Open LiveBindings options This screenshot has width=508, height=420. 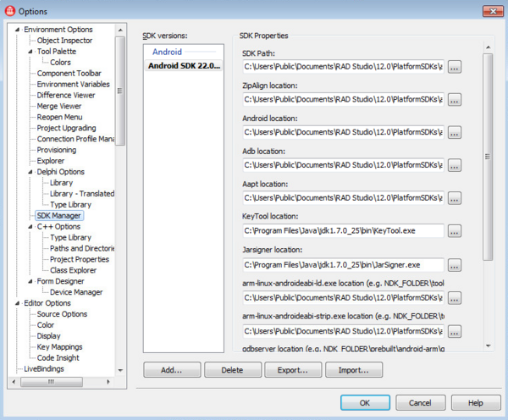point(44,369)
